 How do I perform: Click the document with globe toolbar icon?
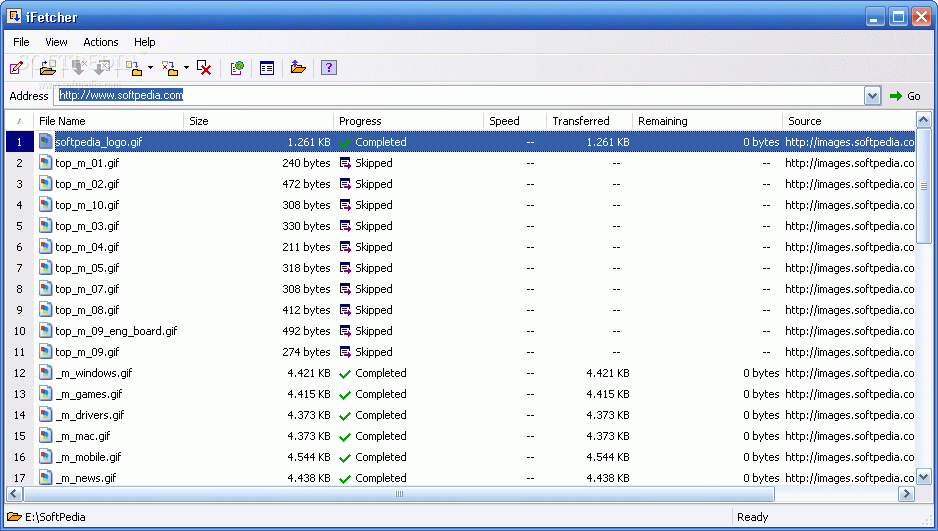click(x=237, y=68)
